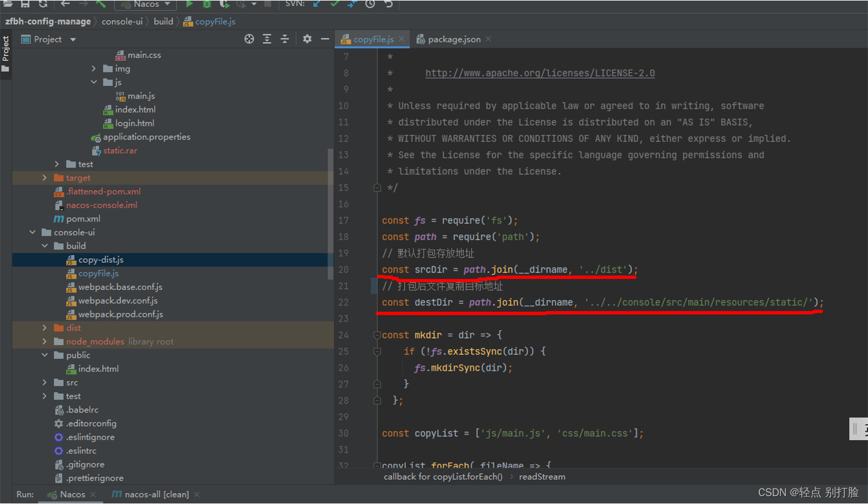Show SVN history clock icon
Viewport: 868px width, 504px height.
tap(370, 3)
